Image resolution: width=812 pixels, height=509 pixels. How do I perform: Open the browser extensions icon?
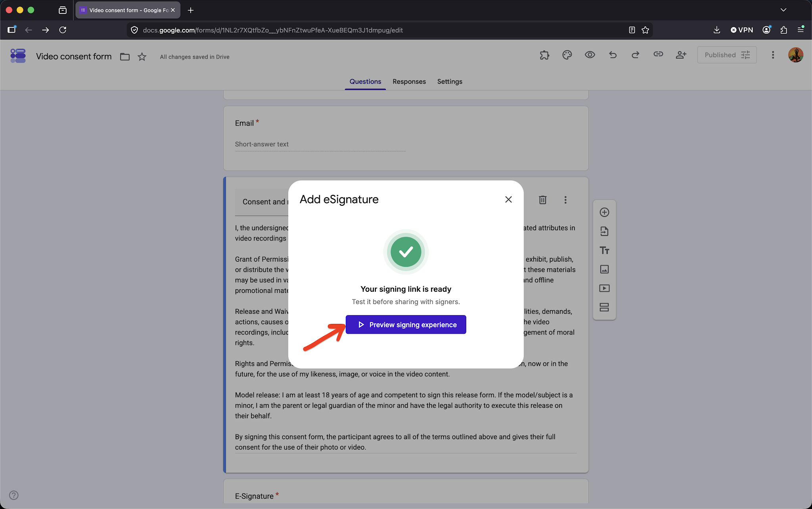click(784, 30)
